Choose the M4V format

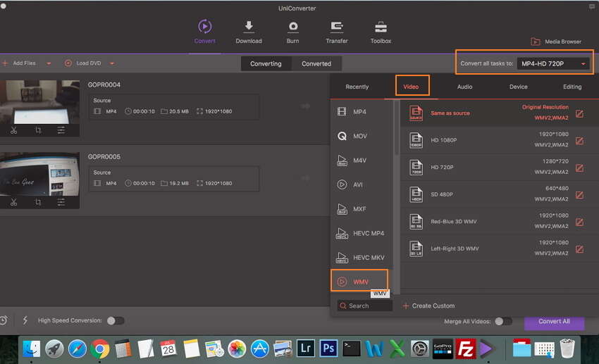click(x=361, y=161)
